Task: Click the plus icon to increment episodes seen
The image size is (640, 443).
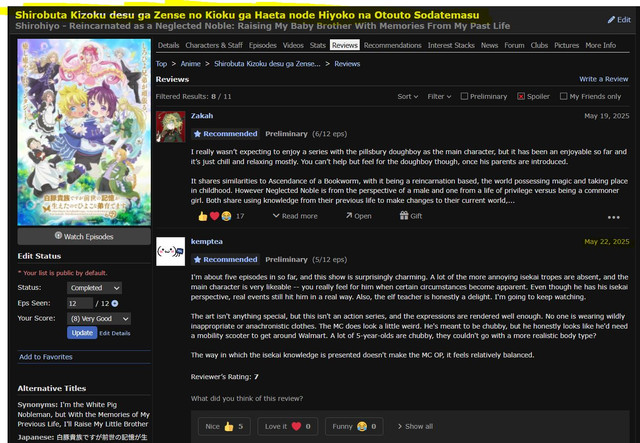Action: tap(115, 303)
